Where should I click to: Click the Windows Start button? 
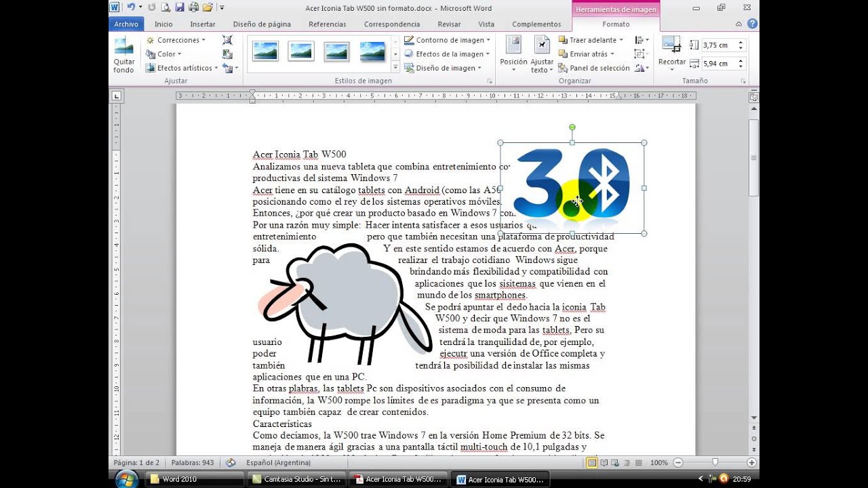click(126, 480)
